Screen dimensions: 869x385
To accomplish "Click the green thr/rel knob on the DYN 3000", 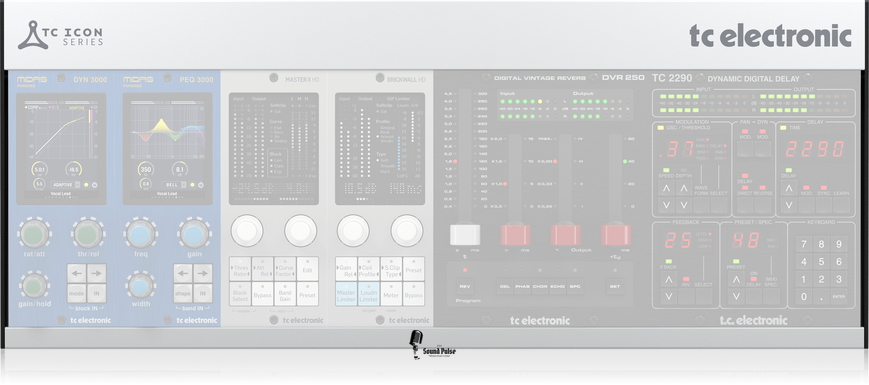I will pos(88,234).
